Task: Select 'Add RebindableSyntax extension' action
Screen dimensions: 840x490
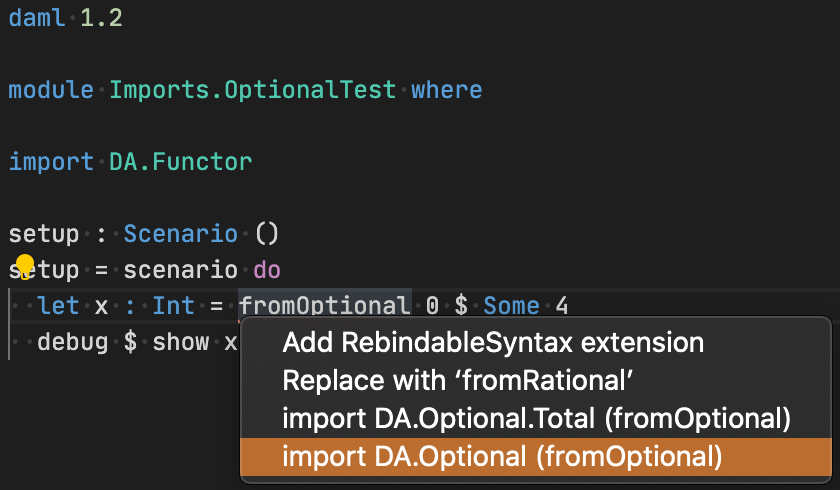Action: (x=493, y=343)
